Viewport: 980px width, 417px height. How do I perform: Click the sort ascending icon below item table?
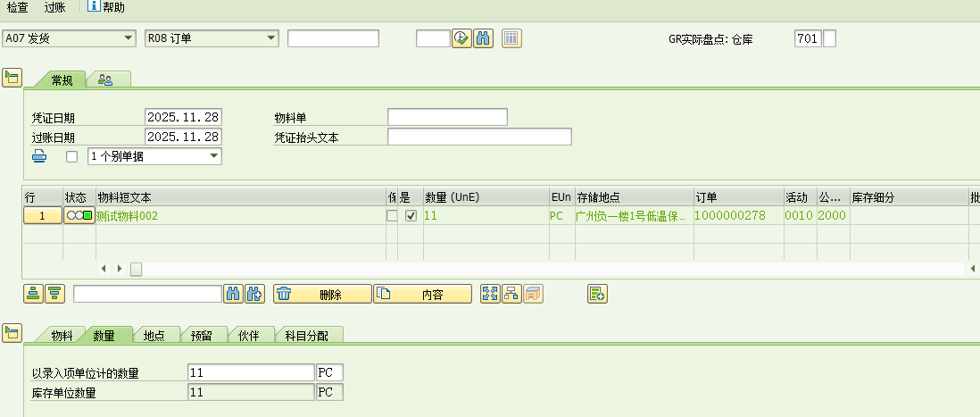pos(33,294)
